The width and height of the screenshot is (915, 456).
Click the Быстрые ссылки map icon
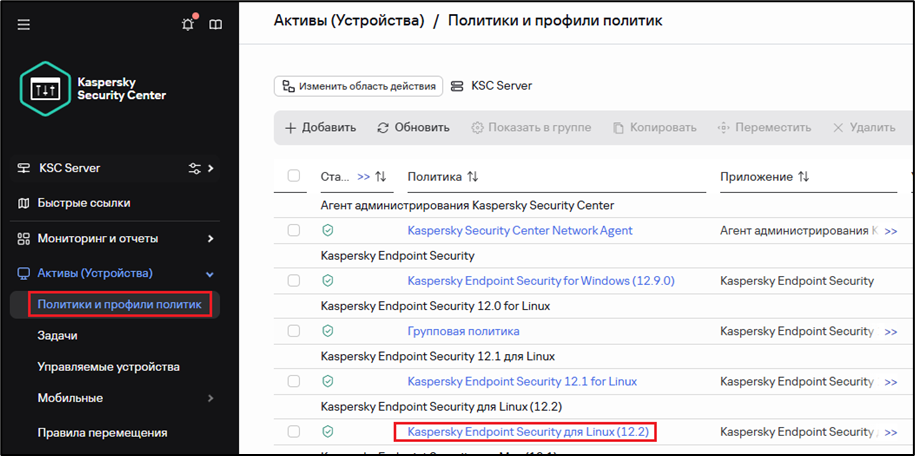[23, 203]
